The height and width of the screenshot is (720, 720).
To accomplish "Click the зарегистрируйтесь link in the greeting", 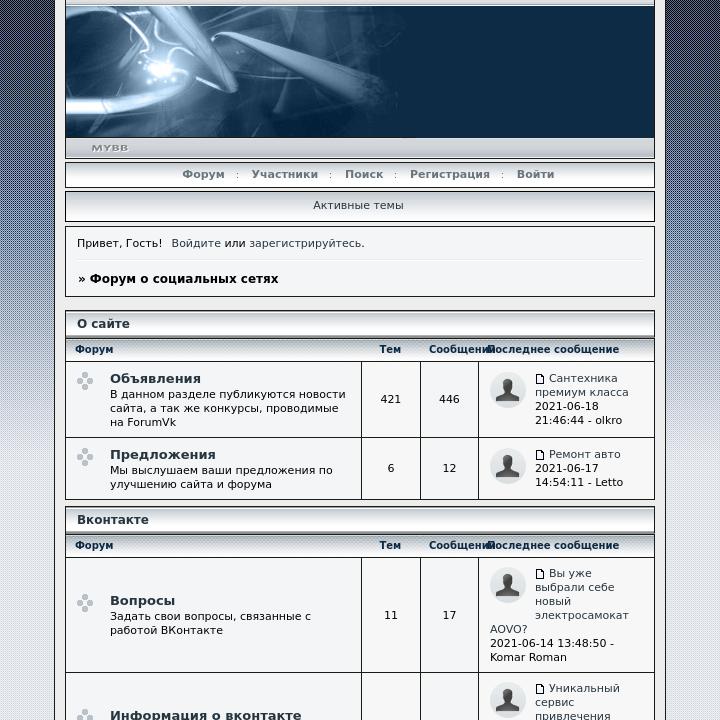I will [x=305, y=243].
